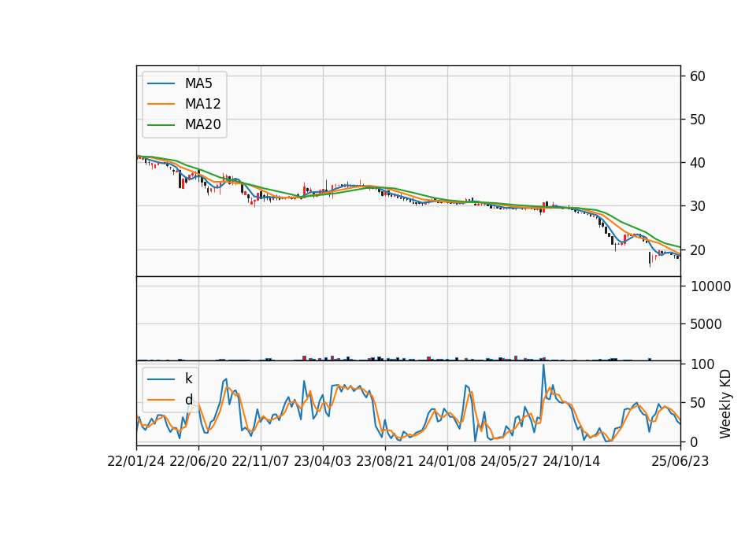Click the volume axis value 5000

706,324
